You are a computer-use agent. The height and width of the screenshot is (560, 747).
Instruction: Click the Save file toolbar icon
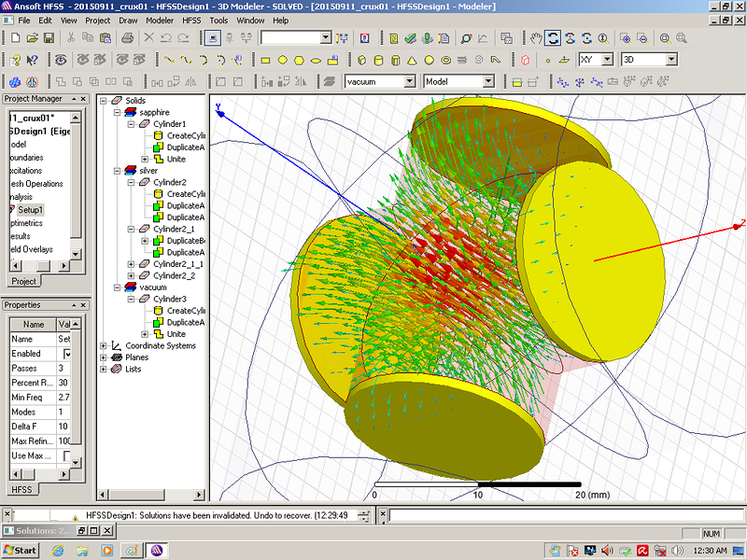48,38
